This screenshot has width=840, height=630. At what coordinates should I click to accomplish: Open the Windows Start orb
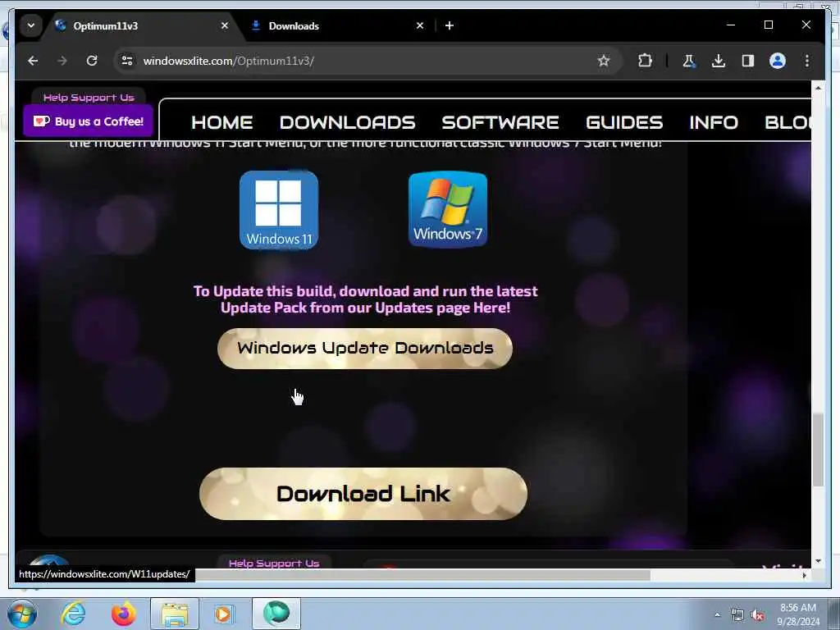[x=22, y=614]
